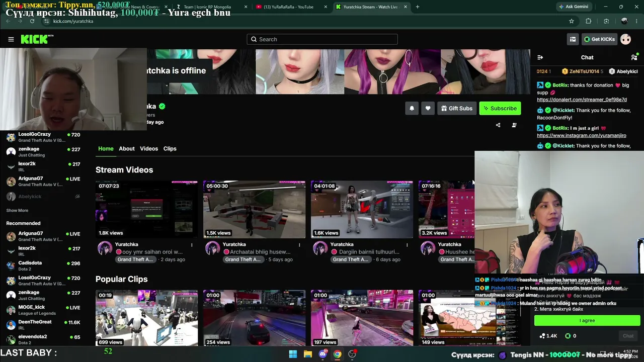Open Cadisdota in Recommended channels

pyautogui.click(x=43, y=265)
